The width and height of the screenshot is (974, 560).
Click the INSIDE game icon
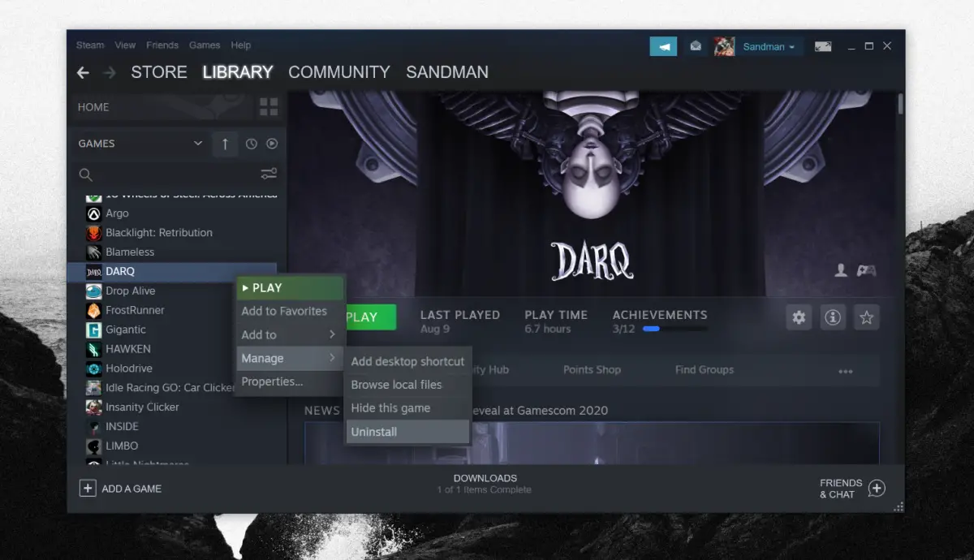[x=93, y=426]
